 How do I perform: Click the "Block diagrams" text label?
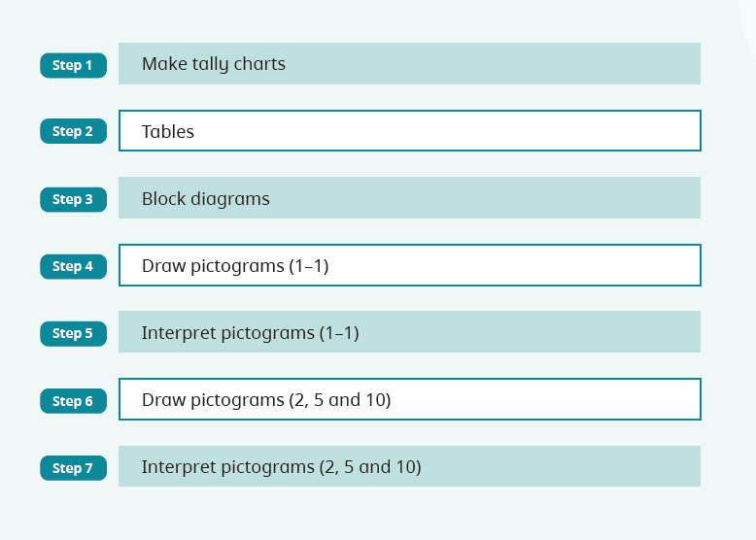[205, 199]
